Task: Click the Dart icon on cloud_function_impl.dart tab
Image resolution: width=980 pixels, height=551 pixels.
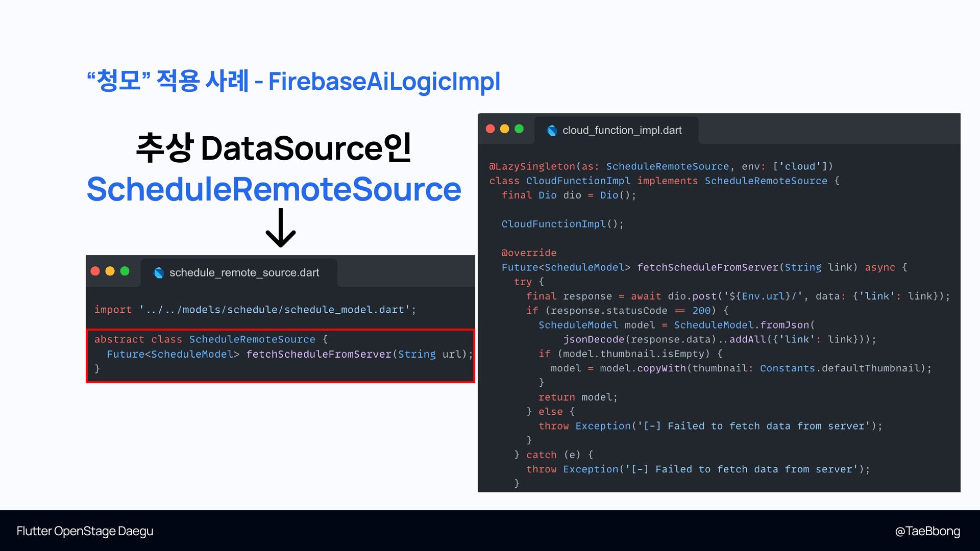Action: pos(552,131)
